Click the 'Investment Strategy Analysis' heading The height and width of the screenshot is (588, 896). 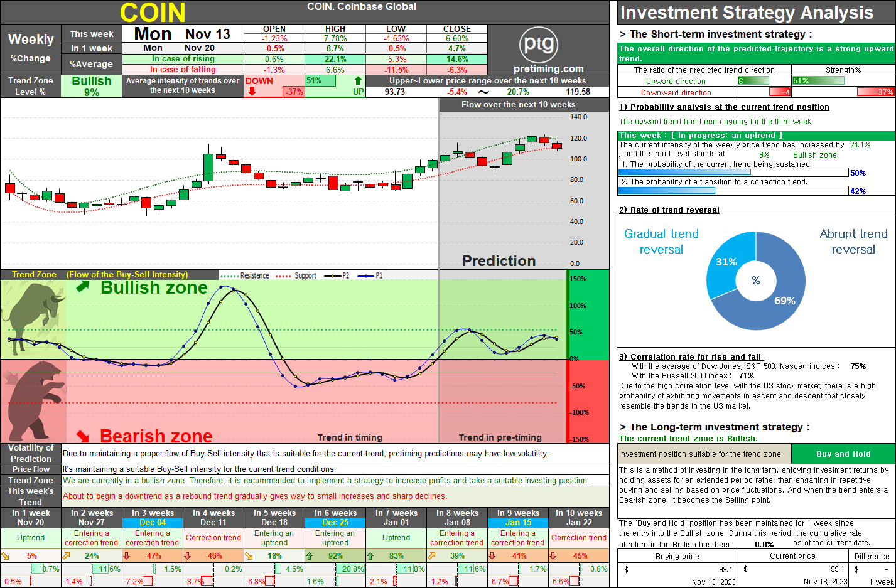pos(747,13)
